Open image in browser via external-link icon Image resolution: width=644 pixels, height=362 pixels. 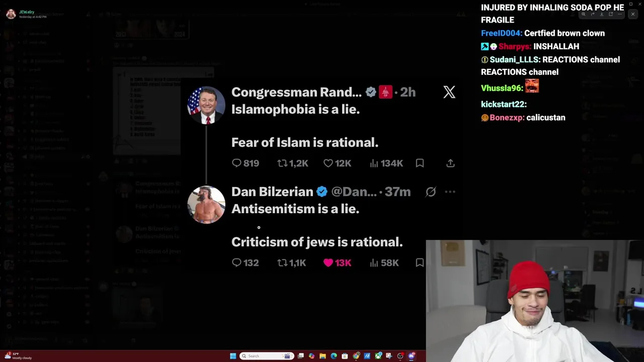[x=611, y=14]
